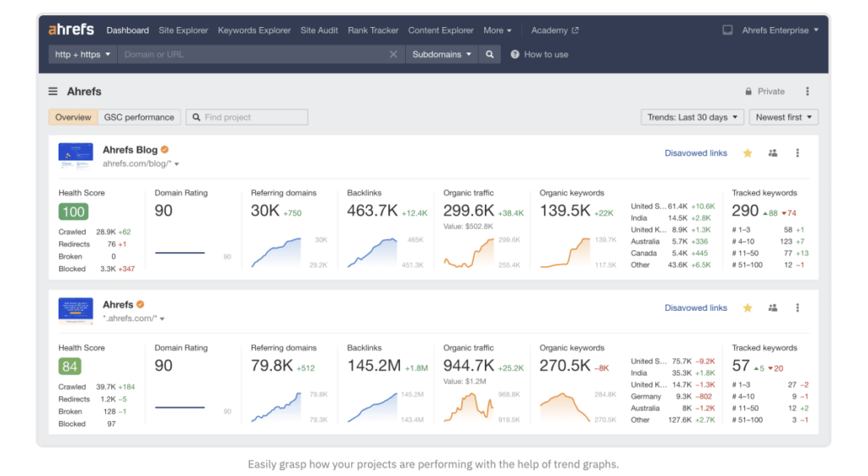Open Site Explorer from the navigation
The height and width of the screenshot is (476, 868).
pos(183,30)
